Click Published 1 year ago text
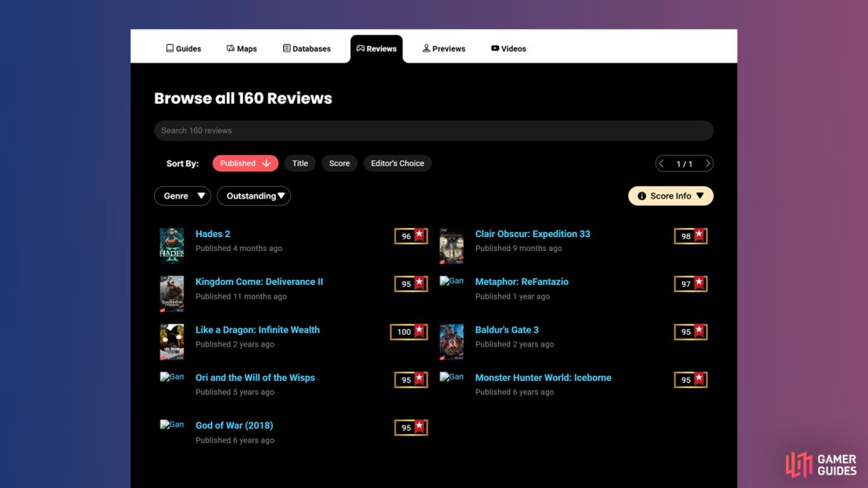Screen dimensions: 868x488 click(512, 296)
